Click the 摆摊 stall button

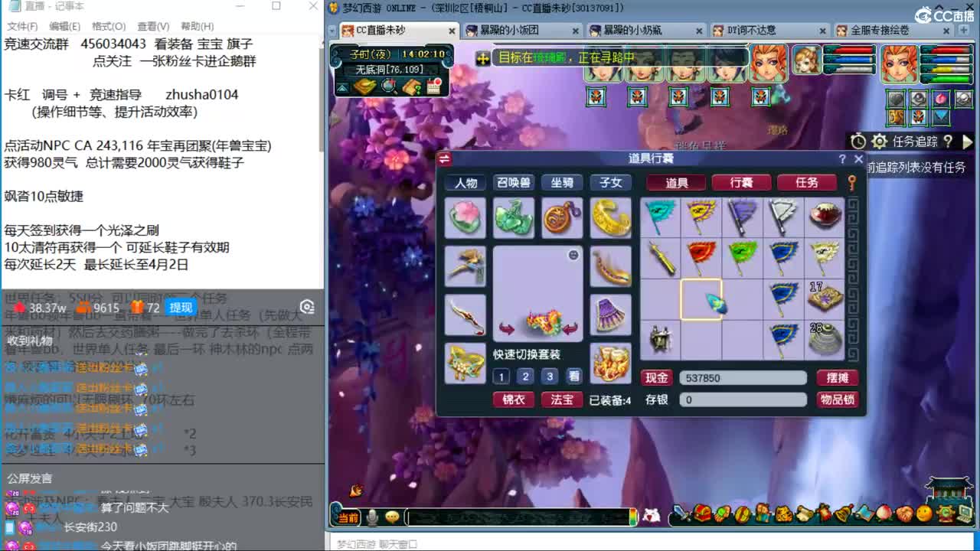coord(837,378)
